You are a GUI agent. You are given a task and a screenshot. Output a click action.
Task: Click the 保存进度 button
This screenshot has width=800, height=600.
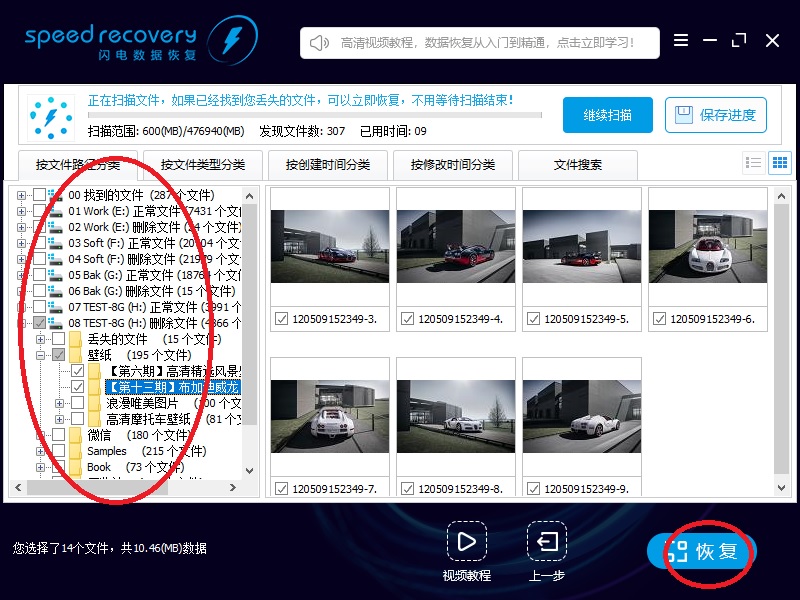pos(716,115)
